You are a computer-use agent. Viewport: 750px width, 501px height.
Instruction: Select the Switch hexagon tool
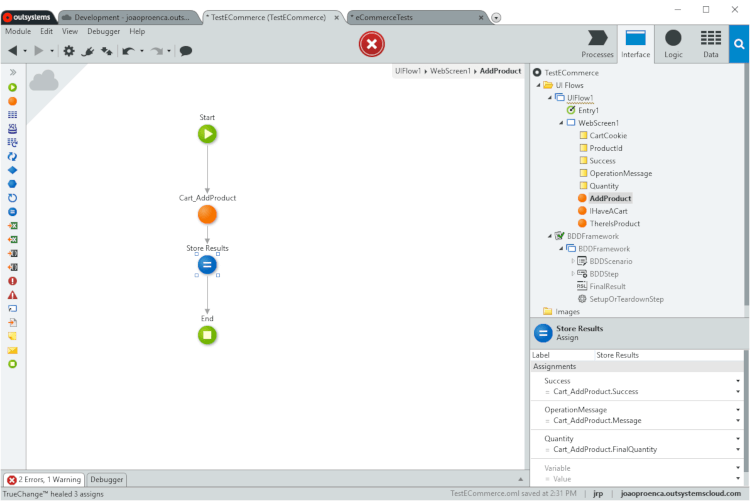pyautogui.click(x=12, y=184)
